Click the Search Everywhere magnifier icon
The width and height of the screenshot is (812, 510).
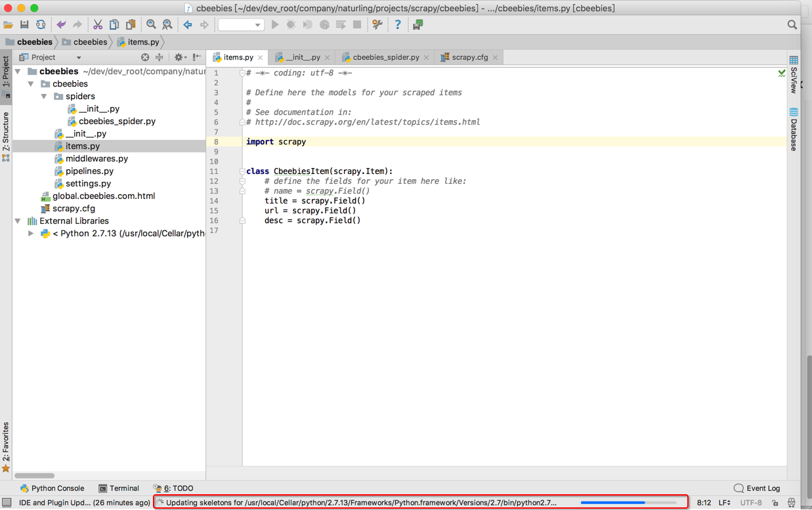792,25
